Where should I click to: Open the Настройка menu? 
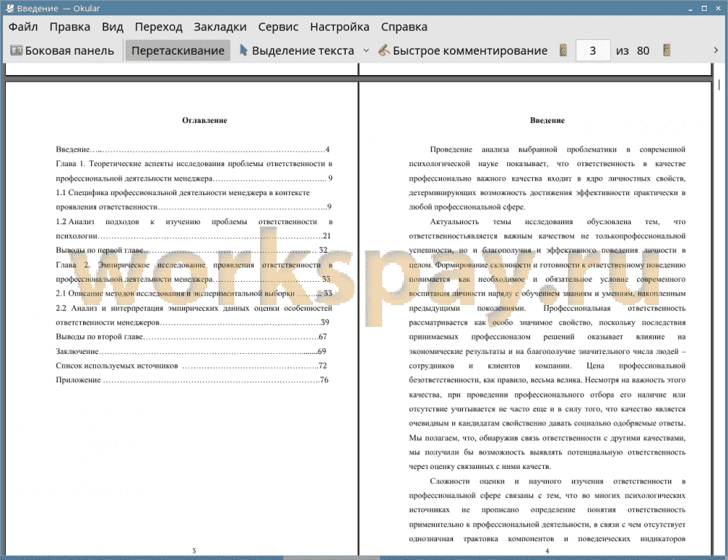tap(339, 27)
